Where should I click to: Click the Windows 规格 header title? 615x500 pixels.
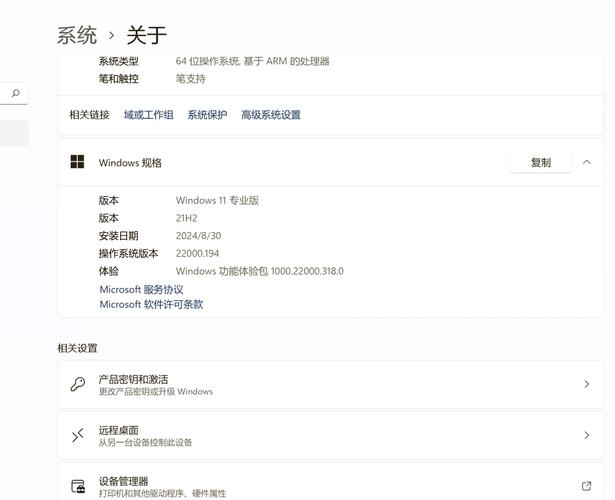(x=130, y=163)
